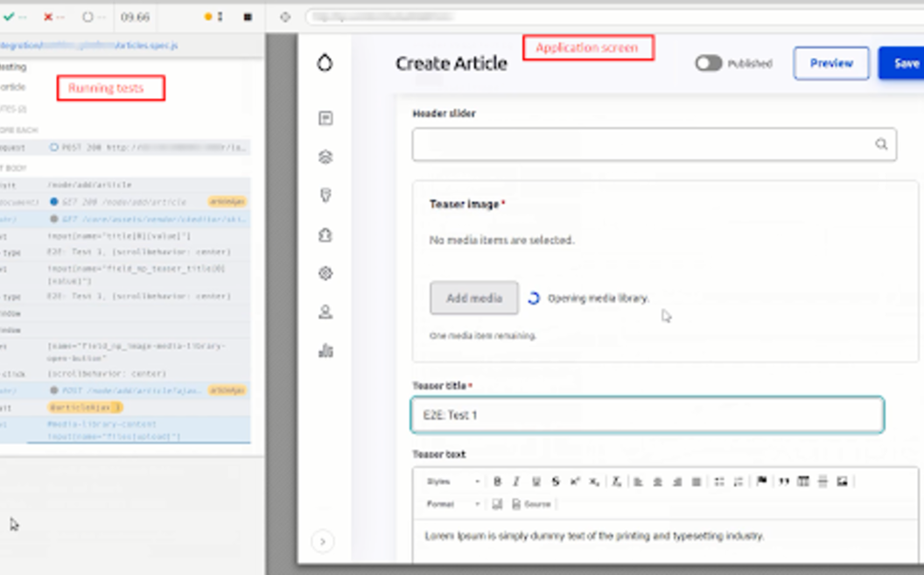Open the Styles dropdown in the editor
Viewport: 924px width, 575px height.
[452, 481]
